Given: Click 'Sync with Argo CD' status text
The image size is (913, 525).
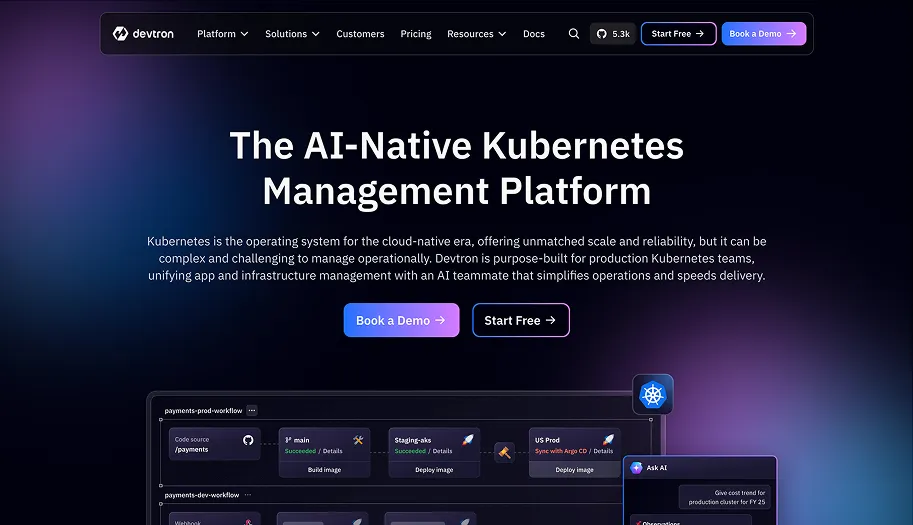Looking at the screenshot, I should click(561, 451).
